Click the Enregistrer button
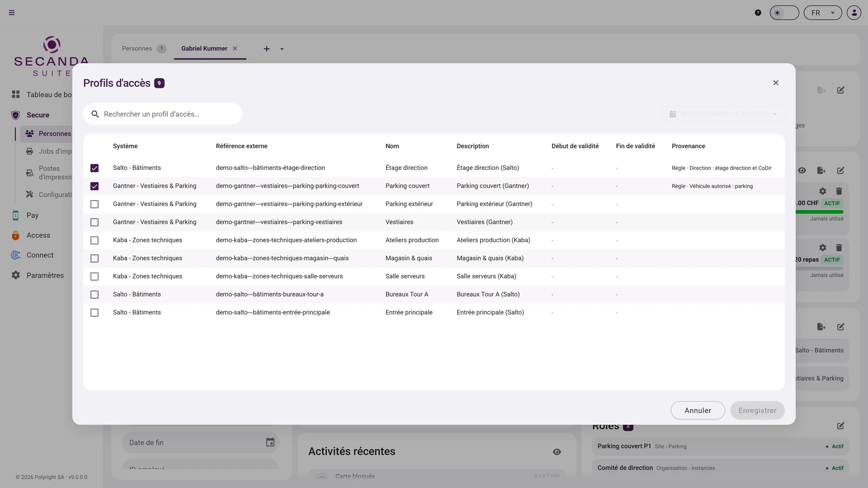This screenshot has height=488, width=868. tap(757, 410)
